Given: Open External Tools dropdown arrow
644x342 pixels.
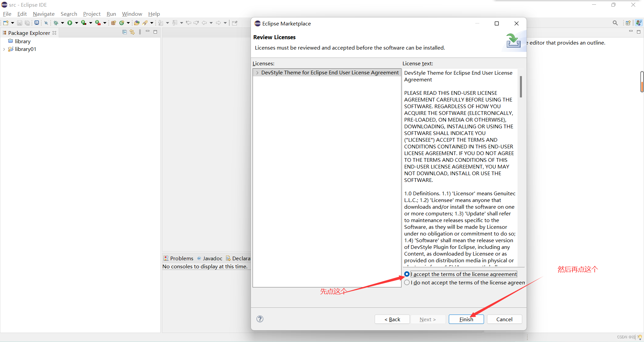Looking at the screenshot, I should pyautogui.click(x=105, y=23).
